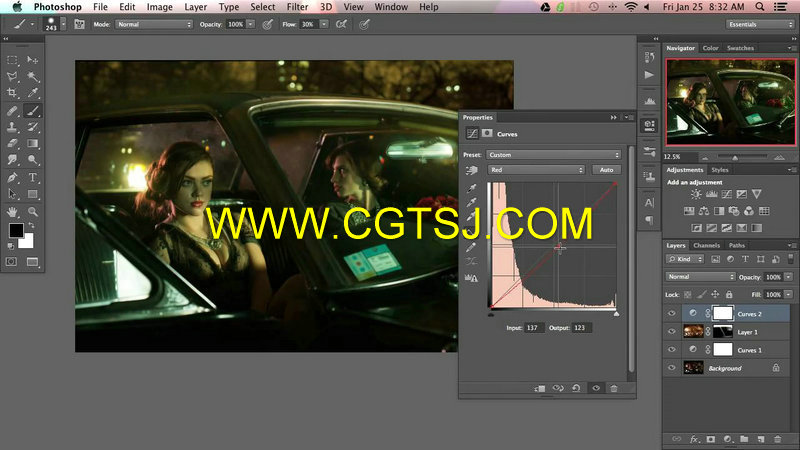The height and width of the screenshot is (450, 800).
Task: Select the Eraser tool
Action: click(x=12, y=143)
